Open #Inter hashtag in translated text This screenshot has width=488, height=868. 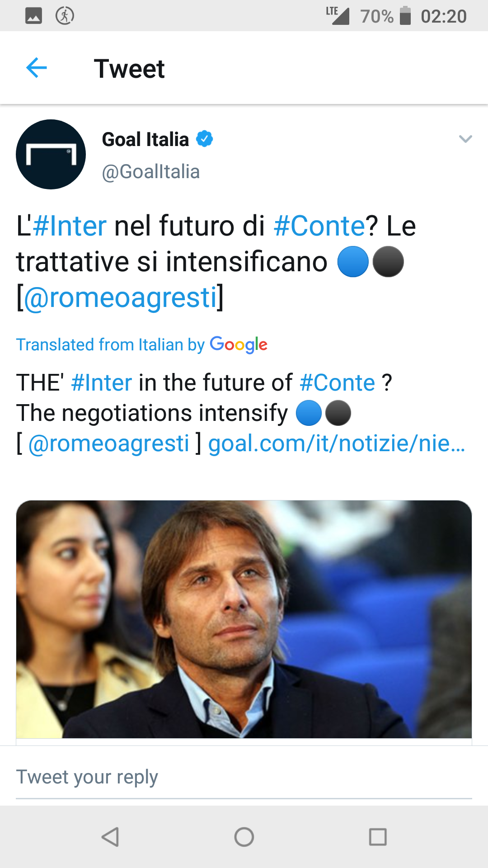tap(102, 382)
